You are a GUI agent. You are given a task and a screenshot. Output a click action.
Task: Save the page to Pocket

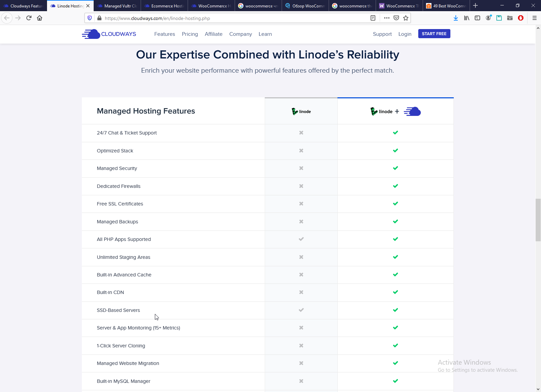[x=396, y=18]
